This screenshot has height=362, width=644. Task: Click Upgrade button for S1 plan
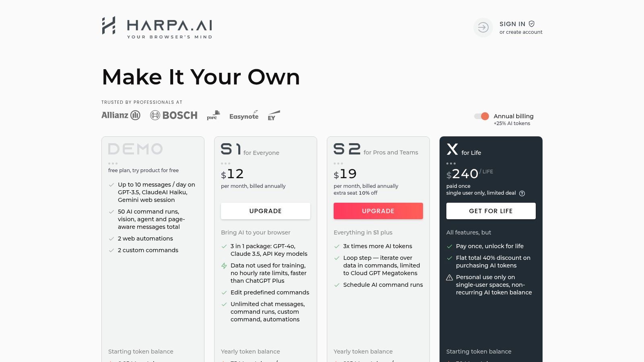[x=266, y=211]
